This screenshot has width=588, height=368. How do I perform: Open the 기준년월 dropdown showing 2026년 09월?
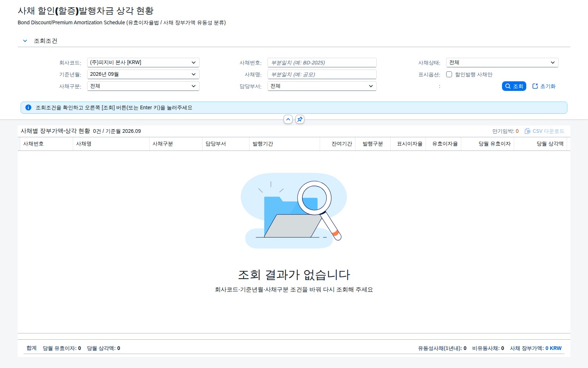point(143,74)
